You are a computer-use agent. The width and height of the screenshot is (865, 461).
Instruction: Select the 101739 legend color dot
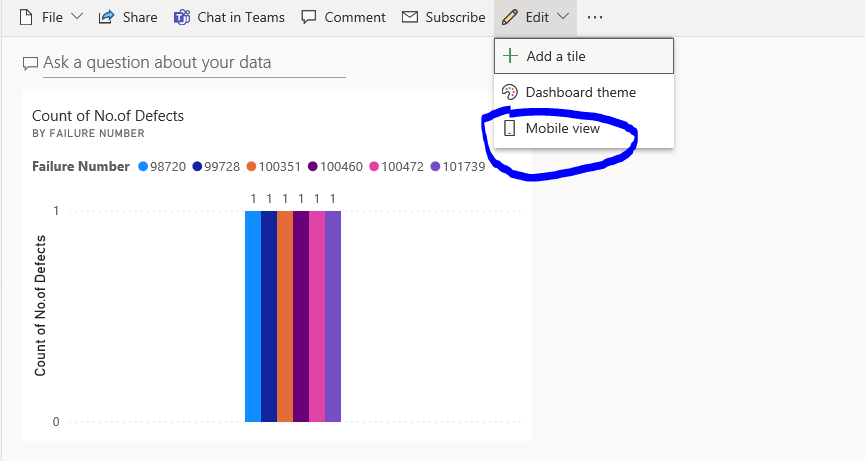click(x=435, y=167)
